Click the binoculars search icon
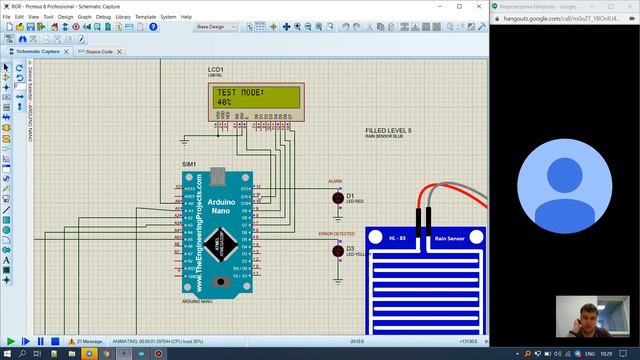 pos(22,39)
